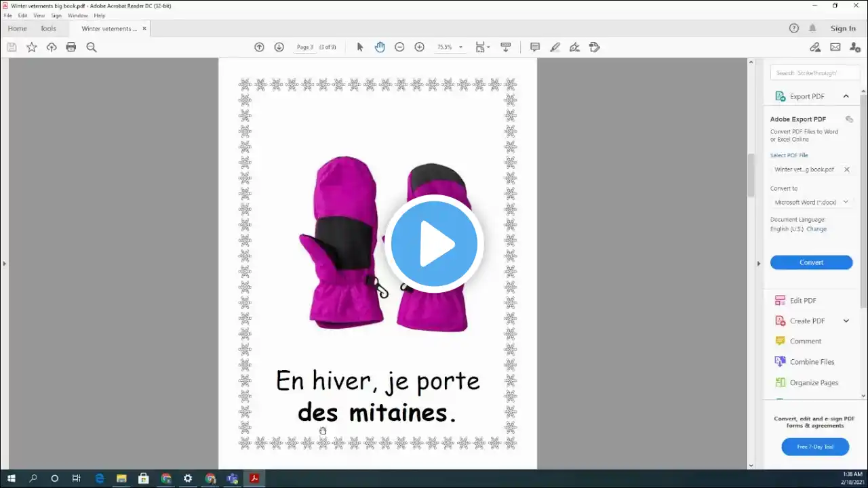Select the highlighter pen tool
The width and height of the screenshot is (868, 488).
coord(555,47)
